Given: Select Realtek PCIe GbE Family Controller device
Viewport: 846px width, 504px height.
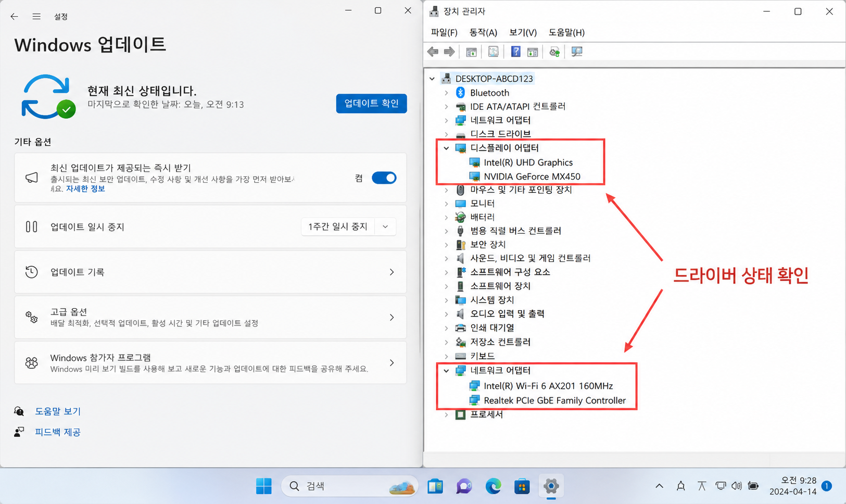Looking at the screenshot, I should tap(555, 400).
